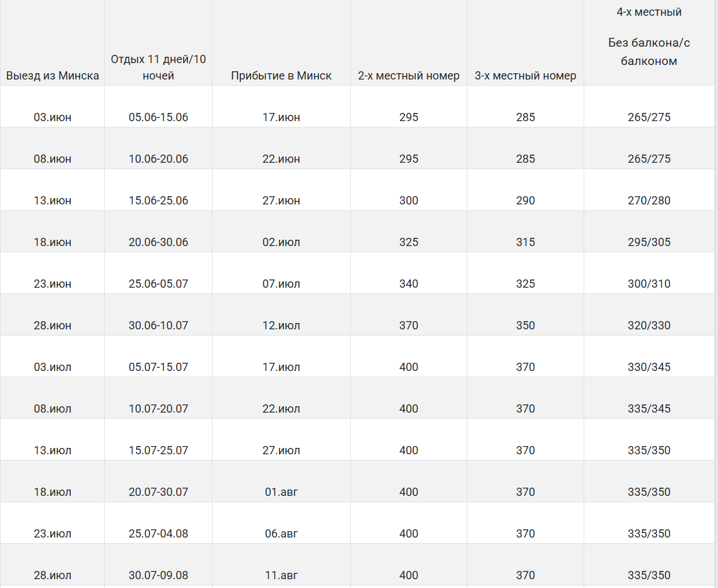718x588 pixels.
Task: Select the stay period "10.06-20.06"
Action: (158, 159)
